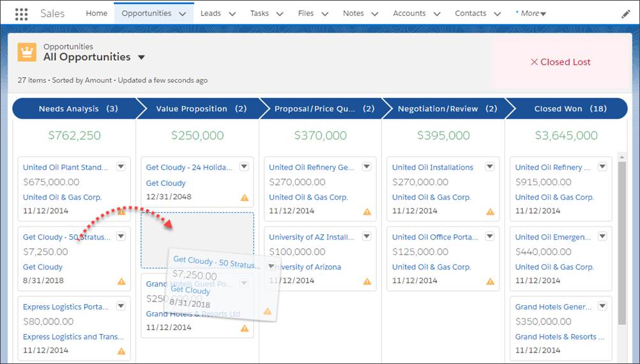Switch to the Notes tab

353,13
